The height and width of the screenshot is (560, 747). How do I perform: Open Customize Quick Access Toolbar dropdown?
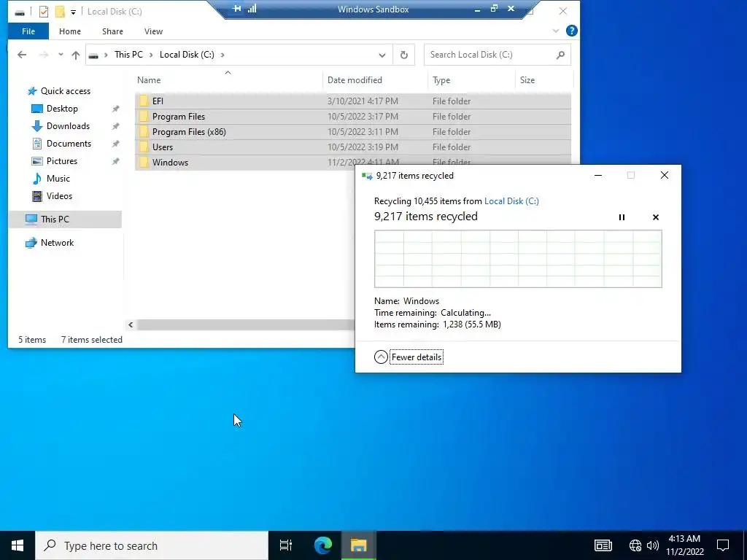(x=73, y=12)
